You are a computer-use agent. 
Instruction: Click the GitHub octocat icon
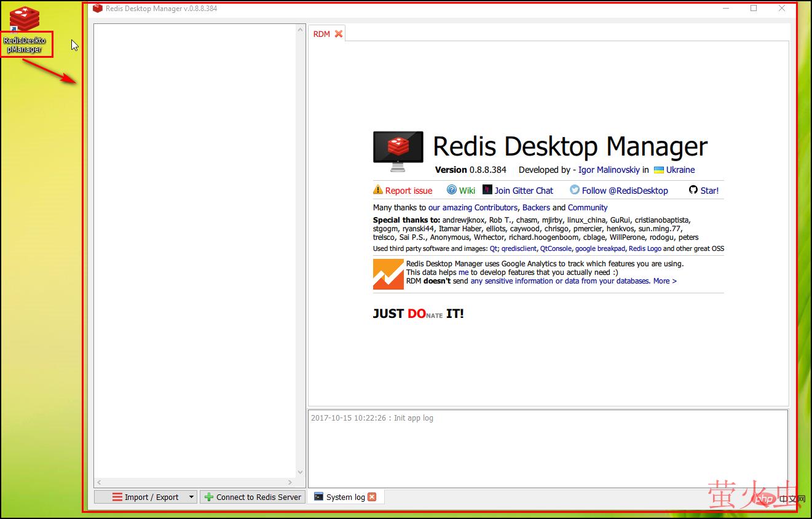pyautogui.click(x=693, y=190)
